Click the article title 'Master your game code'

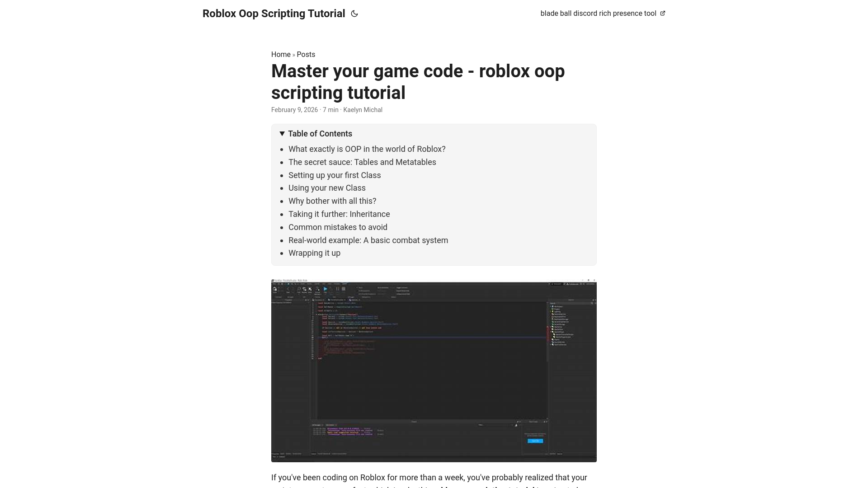(x=418, y=82)
